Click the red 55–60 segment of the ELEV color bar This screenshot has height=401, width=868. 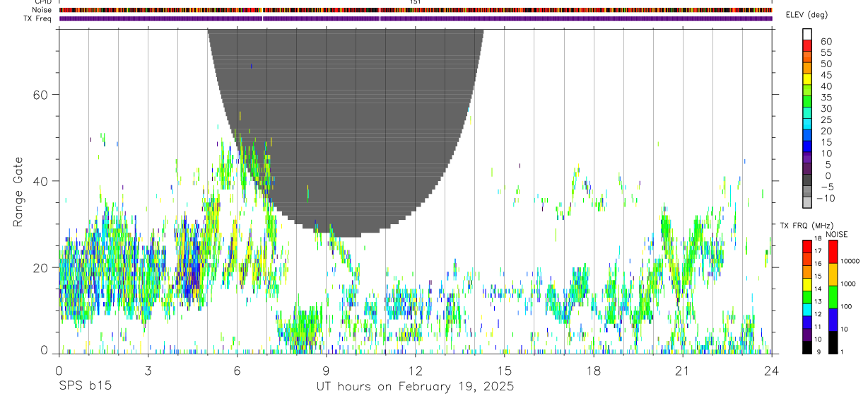click(807, 46)
